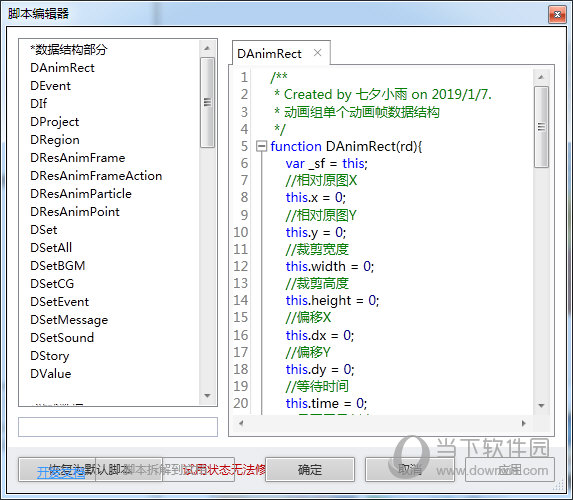Select the *数据结构部分 header in the list
The width and height of the screenshot is (573, 500).
click(69, 49)
